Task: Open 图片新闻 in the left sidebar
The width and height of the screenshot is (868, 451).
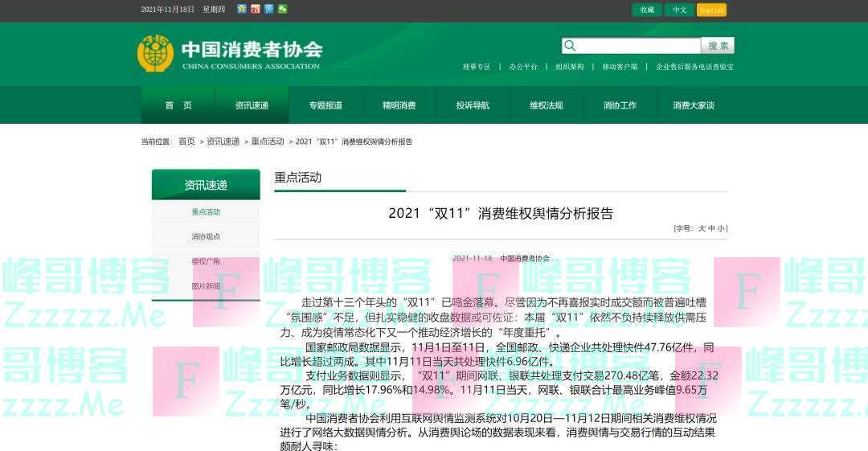Action: coord(206,286)
